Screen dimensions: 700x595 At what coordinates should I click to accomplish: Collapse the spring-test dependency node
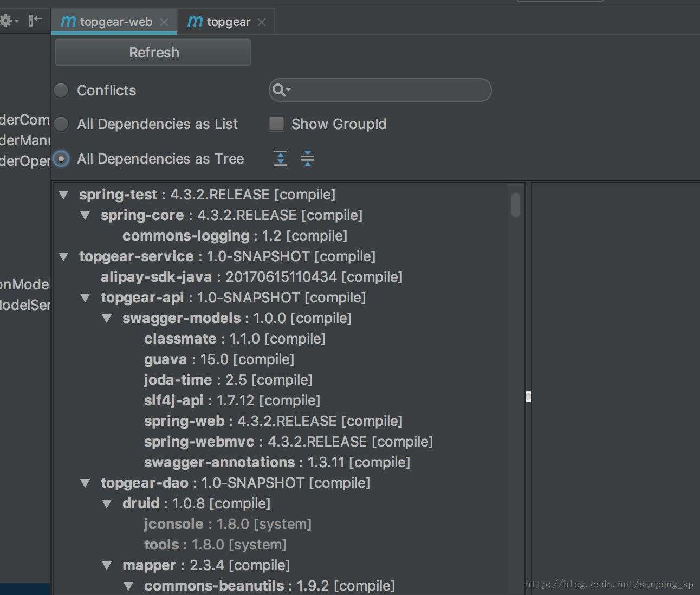(x=64, y=195)
